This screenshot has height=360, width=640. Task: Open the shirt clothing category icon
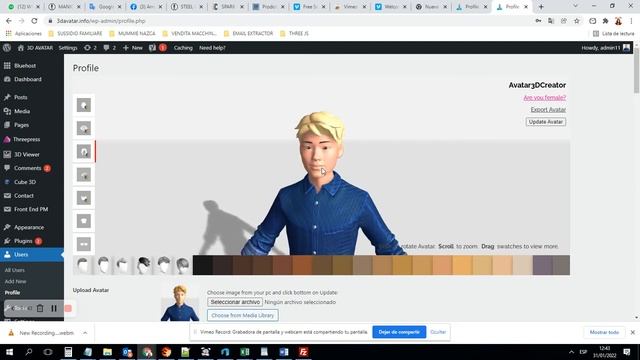pos(84,221)
